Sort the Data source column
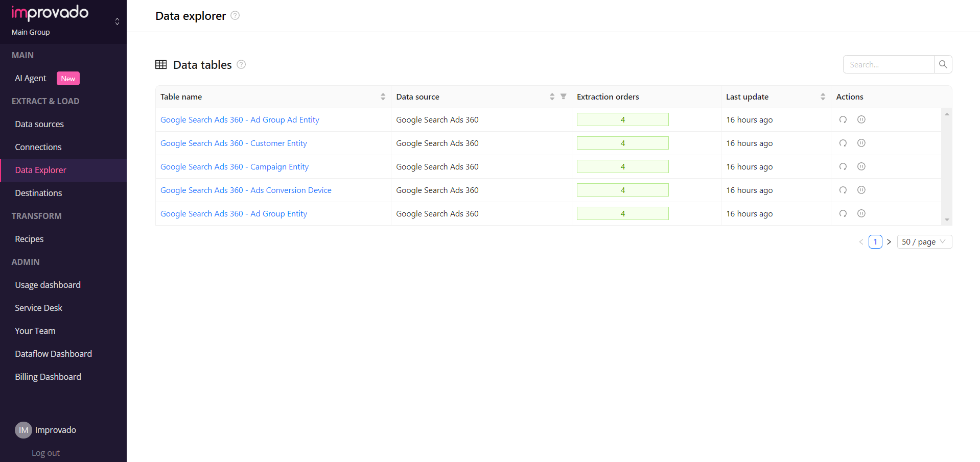Screen dimensions: 980x462 [552, 97]
